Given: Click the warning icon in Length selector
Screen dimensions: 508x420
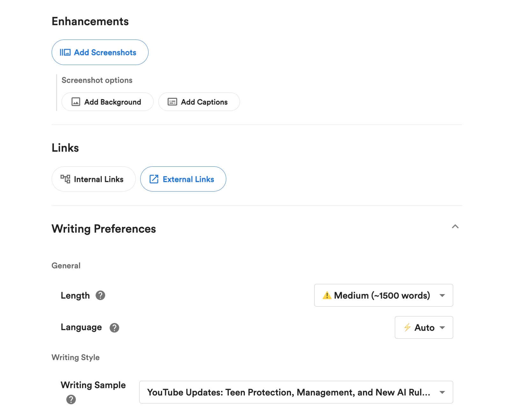Looking at the screenshot, I should 327,295.
